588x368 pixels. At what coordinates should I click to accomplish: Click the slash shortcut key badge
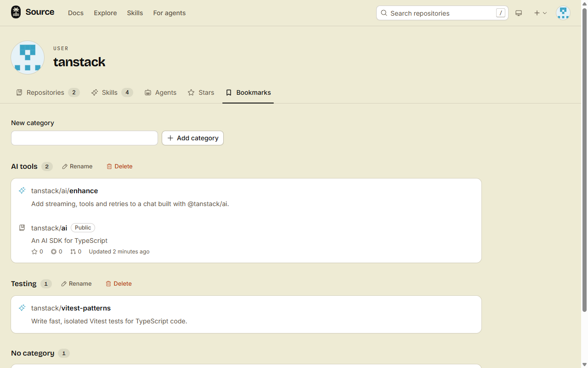coord(500,13)
